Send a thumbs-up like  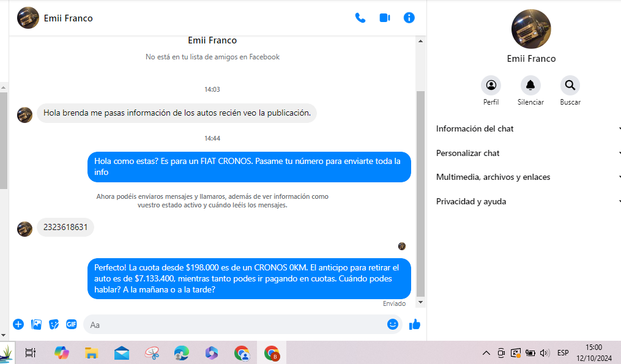415,324
